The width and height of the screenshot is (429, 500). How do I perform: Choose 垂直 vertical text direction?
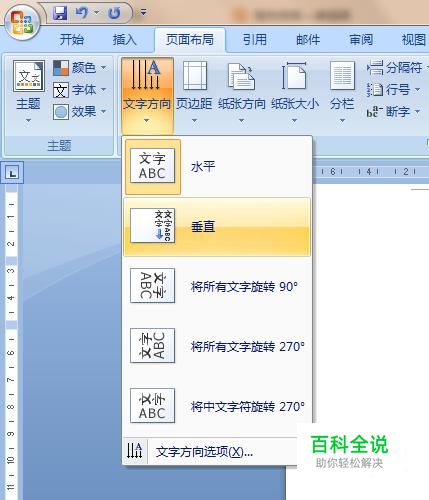(x=217, y=227)
